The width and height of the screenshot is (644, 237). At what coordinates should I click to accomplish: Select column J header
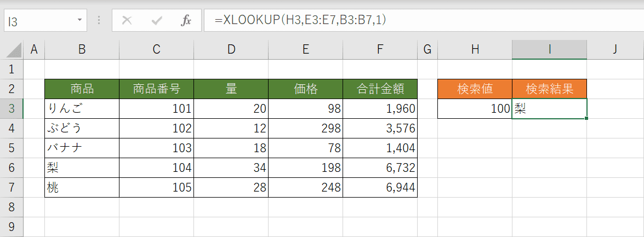[x=615, y=50]
